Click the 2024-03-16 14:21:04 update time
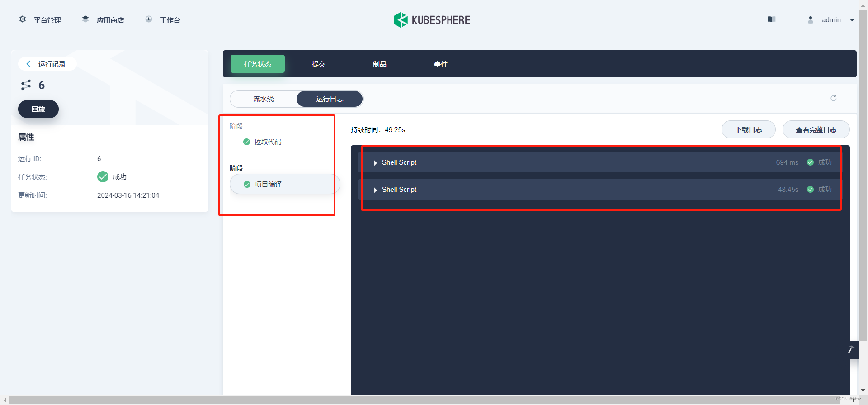868x405 pixels. pos(128,195)
